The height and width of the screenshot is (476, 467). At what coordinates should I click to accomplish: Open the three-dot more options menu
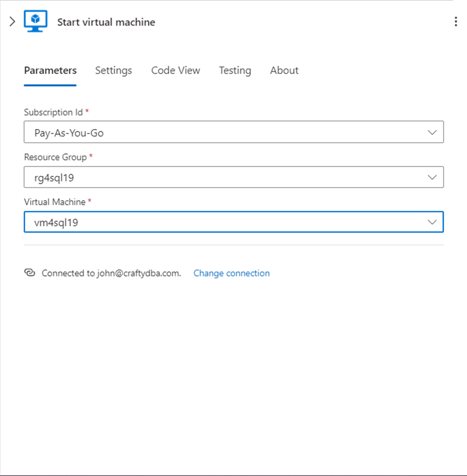[x=456, y=22]
